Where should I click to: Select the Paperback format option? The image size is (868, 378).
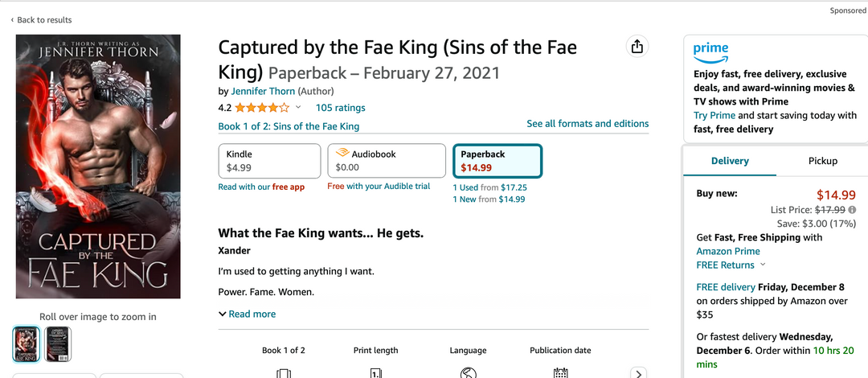tap(497, 161)
